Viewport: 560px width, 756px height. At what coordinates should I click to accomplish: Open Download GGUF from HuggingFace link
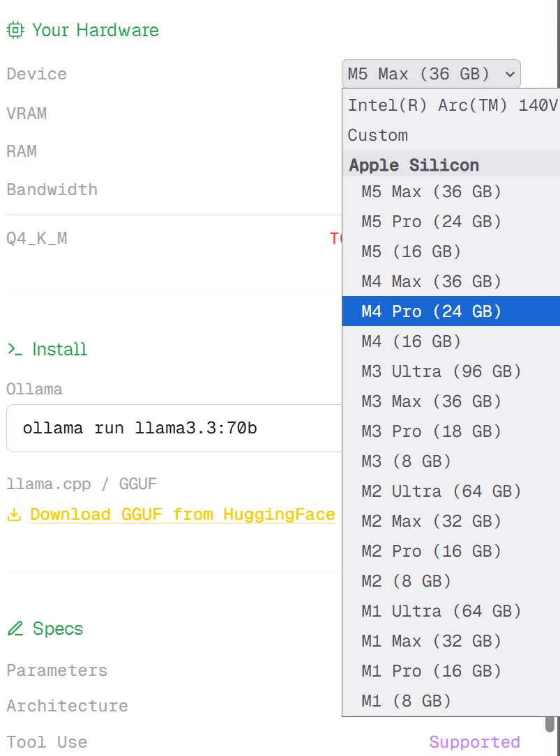click(x=182, y=515)
